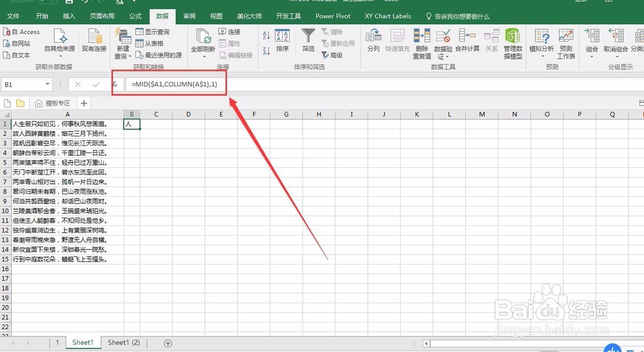Select sheet tab Sheet1 (2)
The image size is (644, 352).
(124, 342)
